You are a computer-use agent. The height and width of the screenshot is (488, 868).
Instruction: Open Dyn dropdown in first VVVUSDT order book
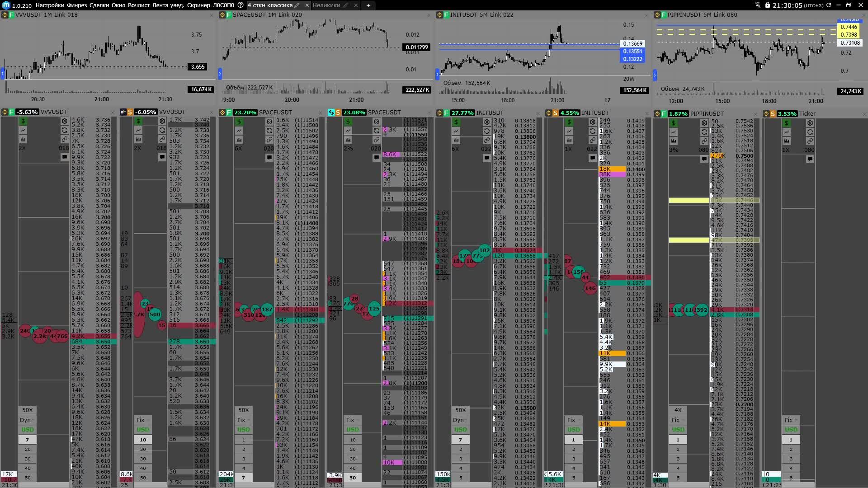27,420
